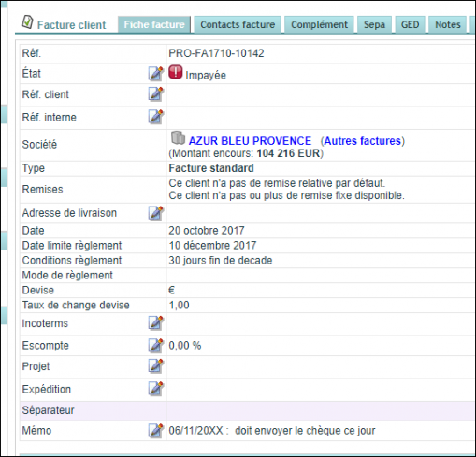The width and height of the screenshot is (476, 457).
Task: Click the Taux de change devise label
Action: [x=76, y=306]
